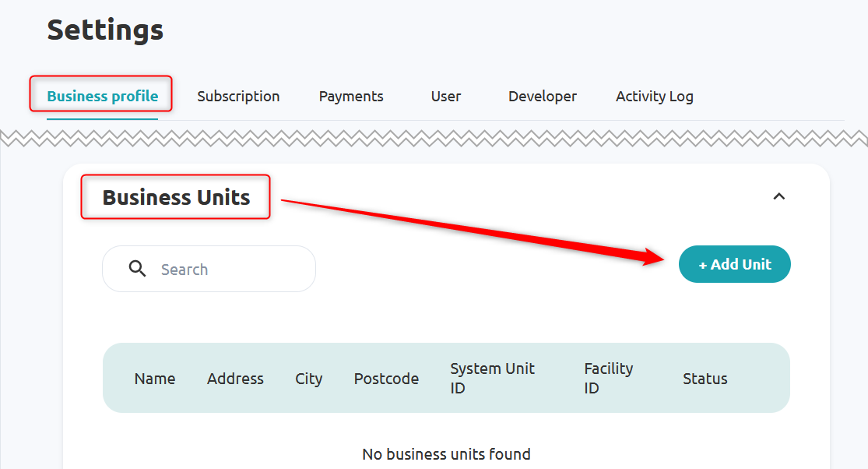Collapse the Business Units section chevron
Viewport: 868px width, 469px height.
coord(778,196)
